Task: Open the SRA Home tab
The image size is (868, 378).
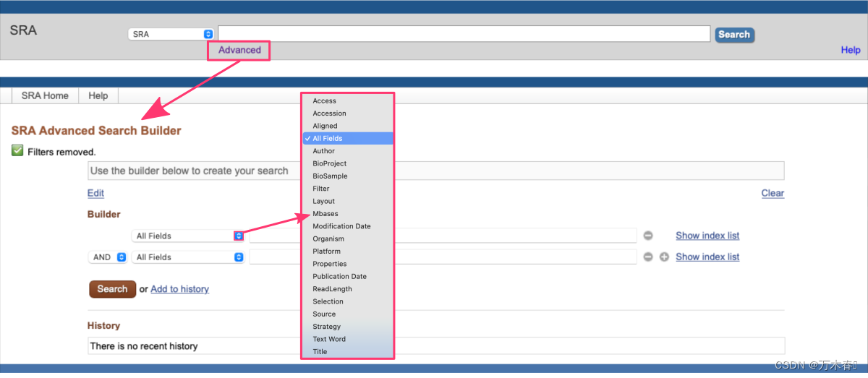Action: tap(45, 95)
